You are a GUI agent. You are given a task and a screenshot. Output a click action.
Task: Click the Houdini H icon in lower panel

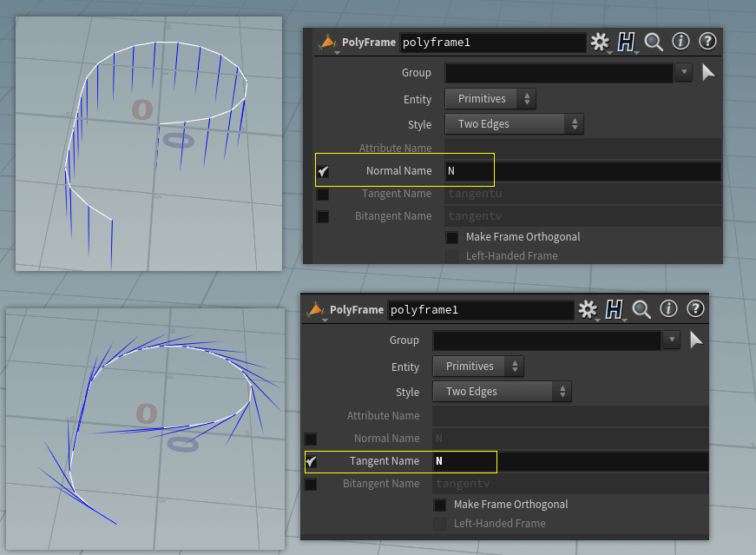(615, 309)
